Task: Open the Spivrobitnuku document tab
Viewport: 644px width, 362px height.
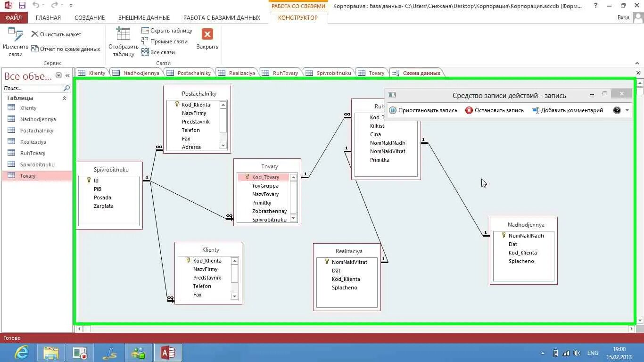Action: pos(329,73)
